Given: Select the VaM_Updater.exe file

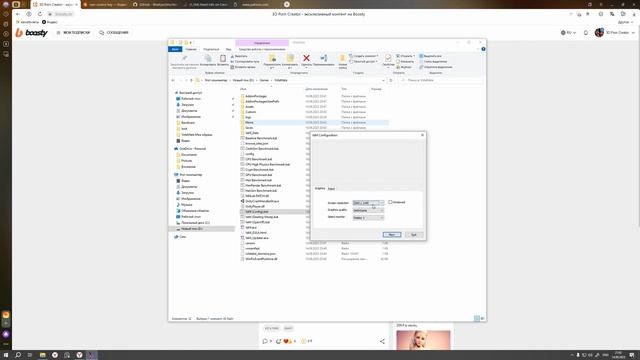Looking at the screenshot, I should (x=257, y=238).
